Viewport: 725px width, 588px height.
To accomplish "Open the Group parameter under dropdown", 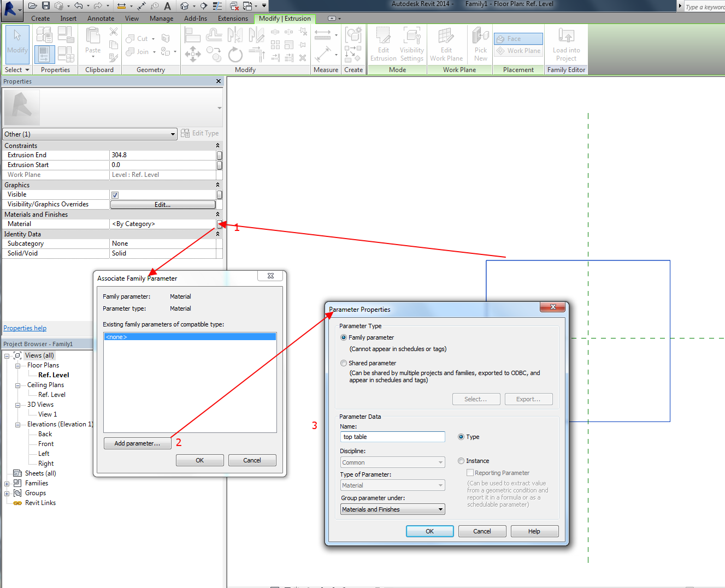I will (393, 509).
